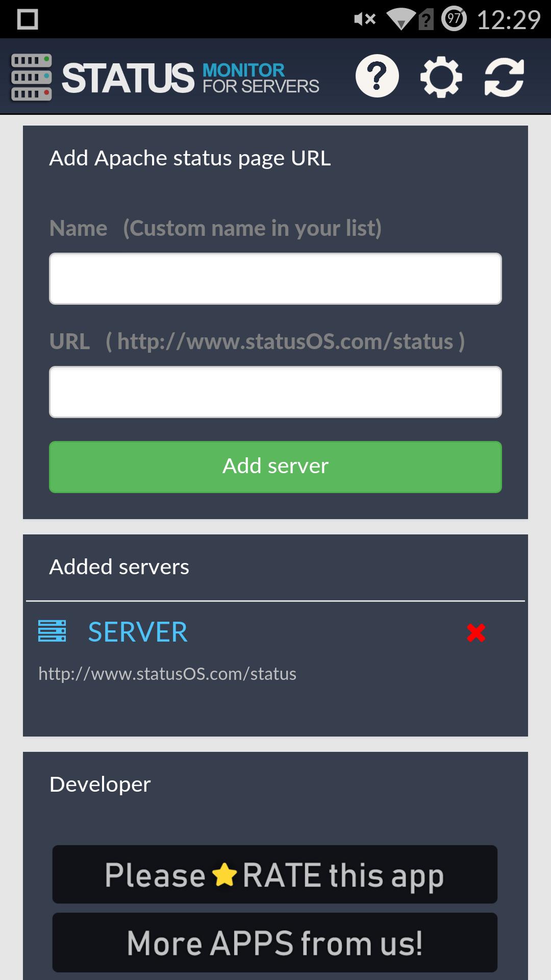Tap the battery 97 indicator
The image size is (551, 980).
[x=454, y=19]
